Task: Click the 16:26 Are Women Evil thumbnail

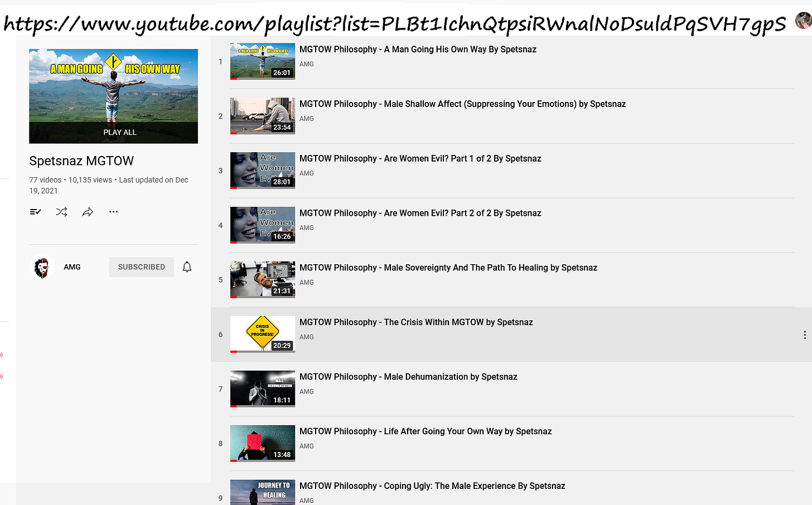Action: tap(263, 225)
